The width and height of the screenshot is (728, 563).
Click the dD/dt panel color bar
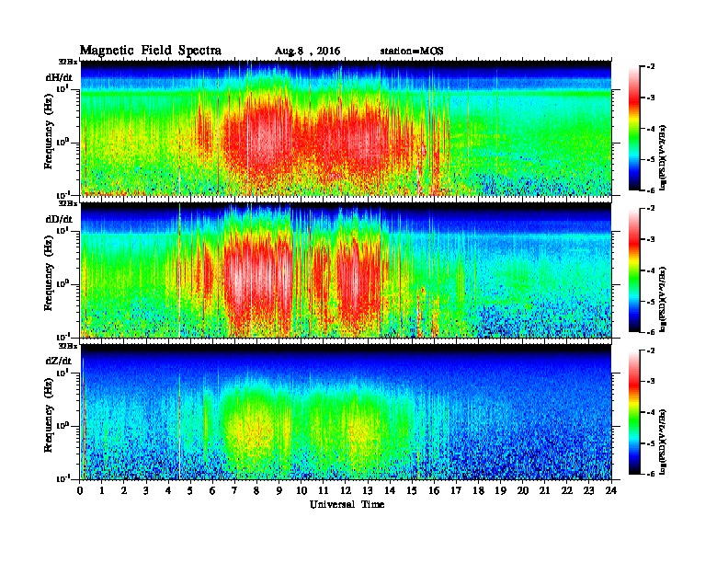[x=633, y=270]
